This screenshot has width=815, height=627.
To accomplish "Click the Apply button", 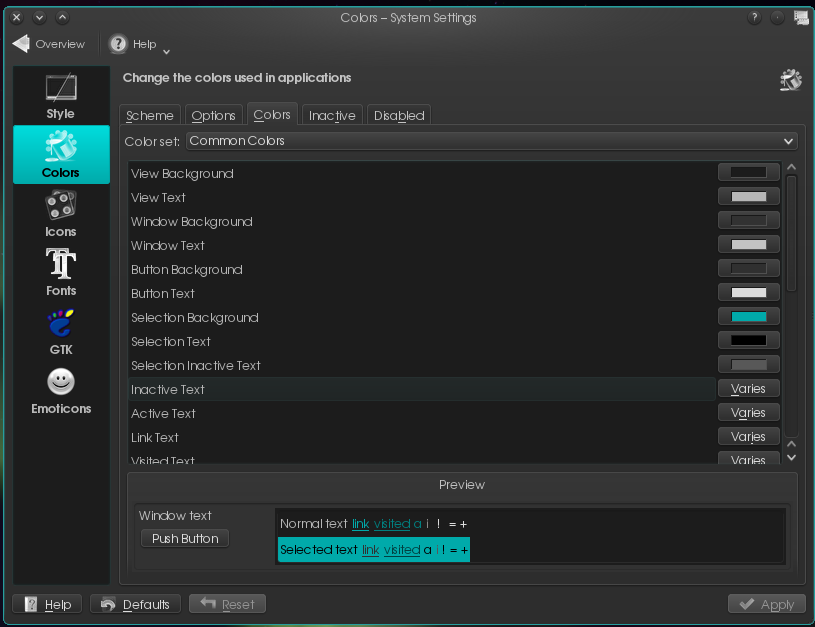I will [x=767, y=604].
